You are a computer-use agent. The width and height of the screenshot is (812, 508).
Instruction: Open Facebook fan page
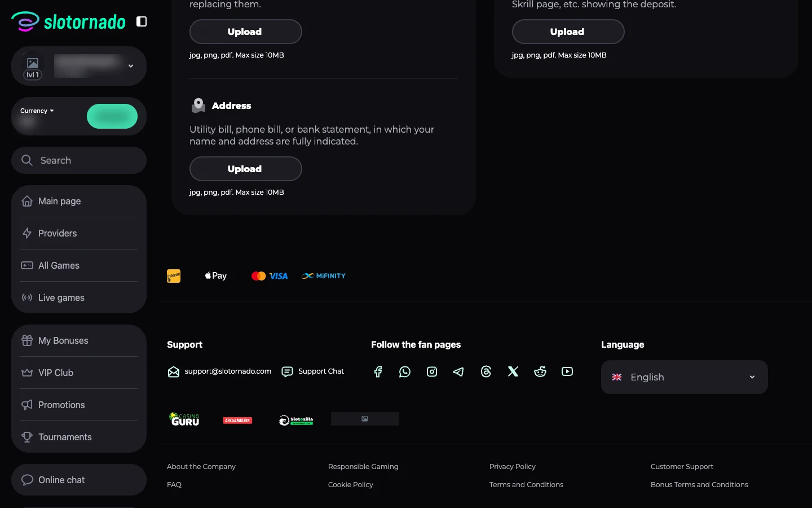(377, 371)
